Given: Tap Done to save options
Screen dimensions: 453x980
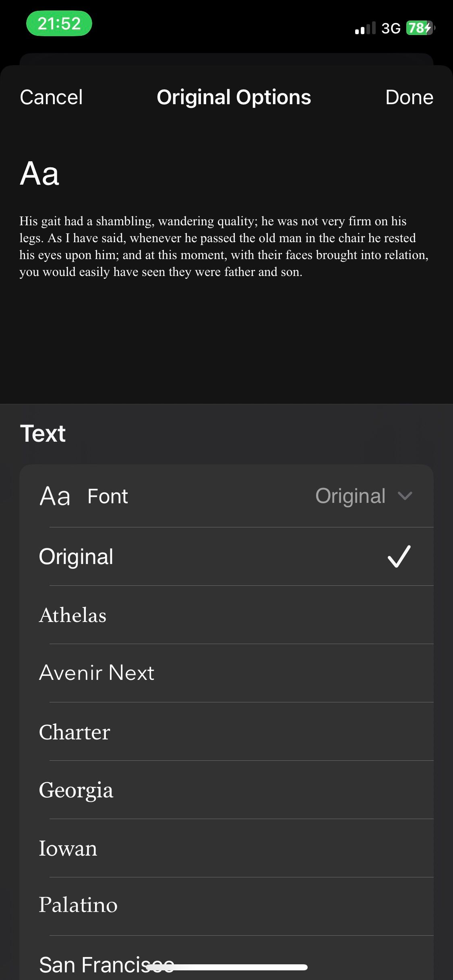Looking at the screenshot, I should point(409,97).
